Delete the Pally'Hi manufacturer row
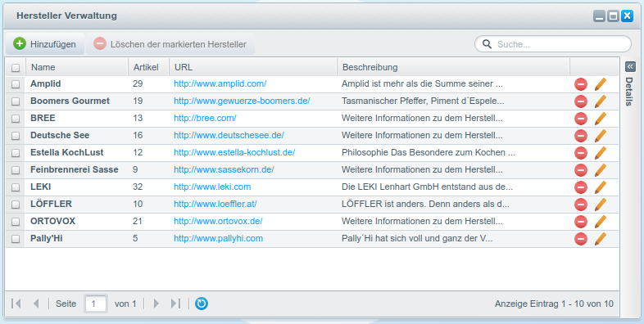 (x=581, y=239)
